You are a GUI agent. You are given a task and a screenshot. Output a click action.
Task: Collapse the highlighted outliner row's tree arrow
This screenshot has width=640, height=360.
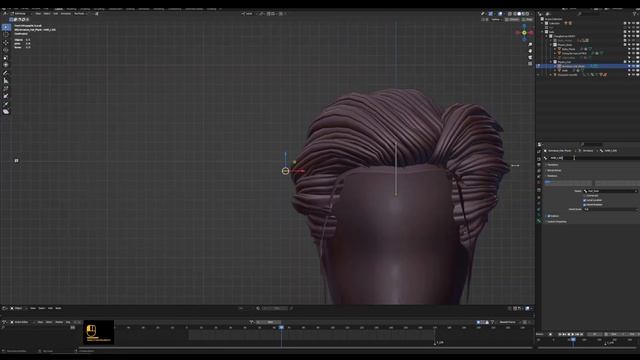tap(555, 66)
